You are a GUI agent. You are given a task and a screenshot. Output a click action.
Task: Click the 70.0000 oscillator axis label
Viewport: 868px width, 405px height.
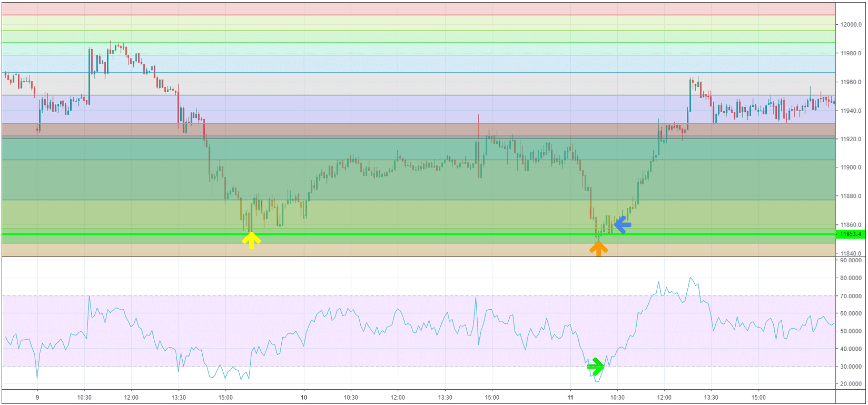click(x=851, y=296)
